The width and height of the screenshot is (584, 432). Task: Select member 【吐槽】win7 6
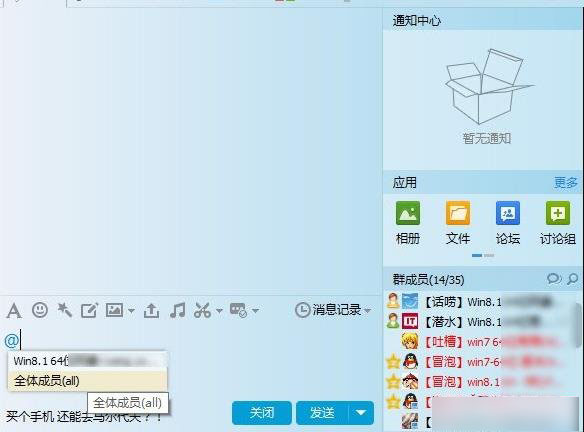(481, 342)
